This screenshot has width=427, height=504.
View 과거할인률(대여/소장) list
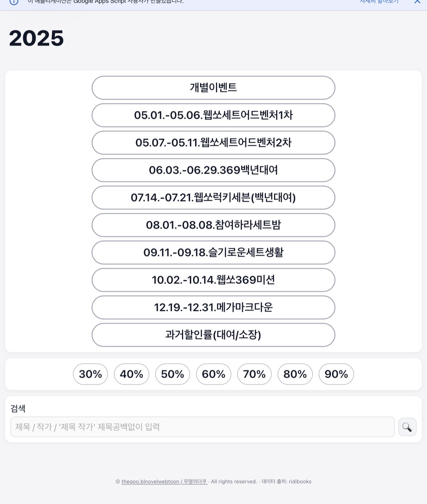click(x=213, y=335)
